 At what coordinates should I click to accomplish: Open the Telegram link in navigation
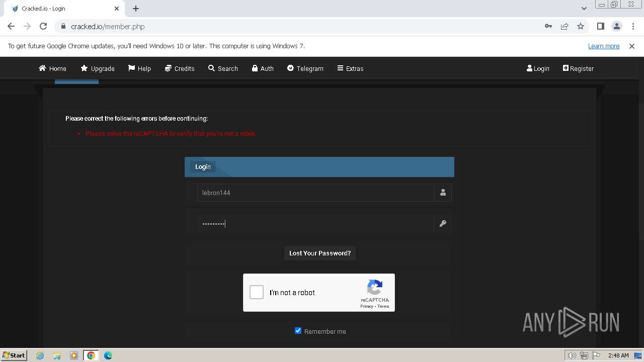(305, 68)
